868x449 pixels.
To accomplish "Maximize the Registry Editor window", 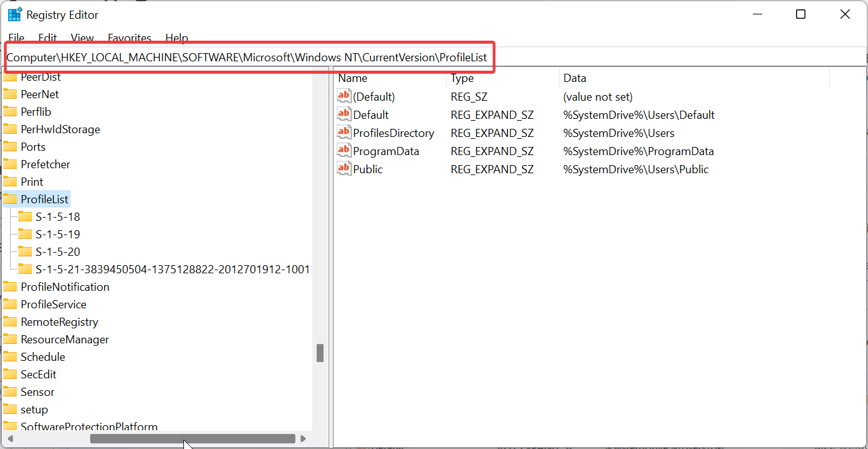I will click(x=800, y=14).
